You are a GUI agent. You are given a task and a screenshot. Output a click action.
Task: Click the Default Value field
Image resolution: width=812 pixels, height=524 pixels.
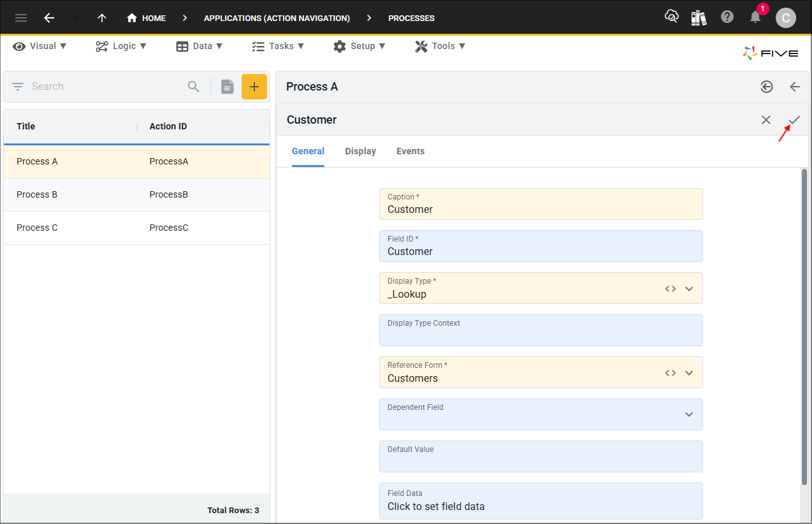click(541, 456)
